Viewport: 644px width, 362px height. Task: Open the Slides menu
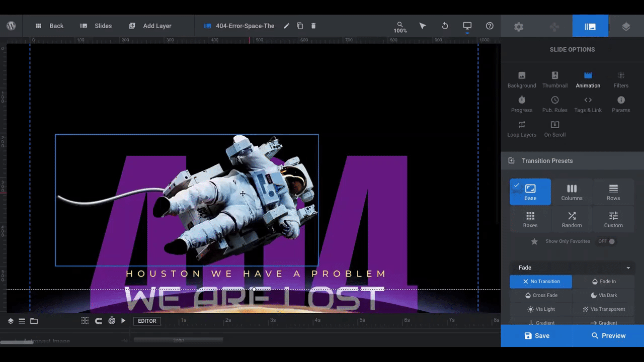coord(96,26)
